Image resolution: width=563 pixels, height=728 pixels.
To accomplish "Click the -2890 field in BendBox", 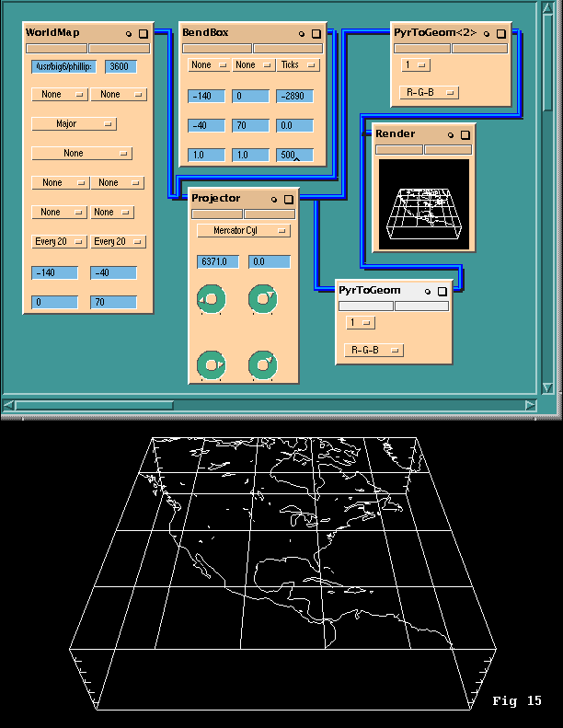I will (x=294, y=96).
